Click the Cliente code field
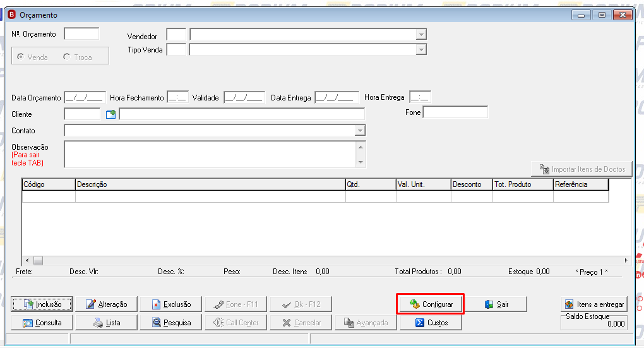Image resolution: width=644 pixels, height=348 pixels. pos(82,114)
